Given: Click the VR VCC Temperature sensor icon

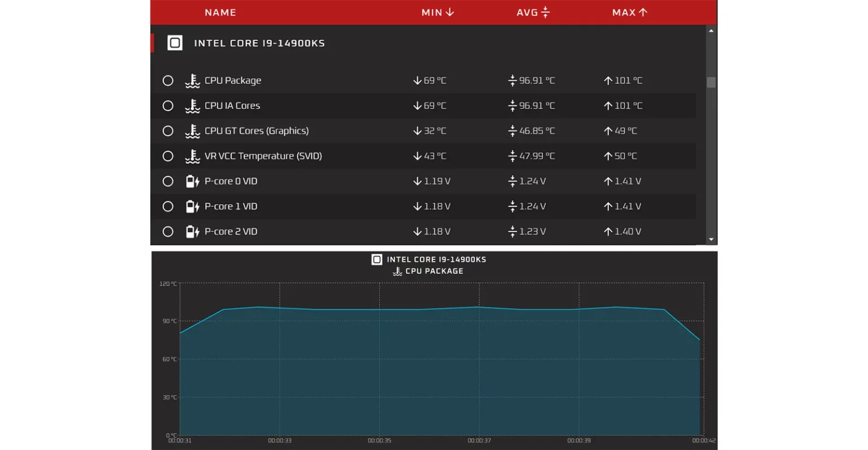Looking at the screenshot, I should [192, 156].
